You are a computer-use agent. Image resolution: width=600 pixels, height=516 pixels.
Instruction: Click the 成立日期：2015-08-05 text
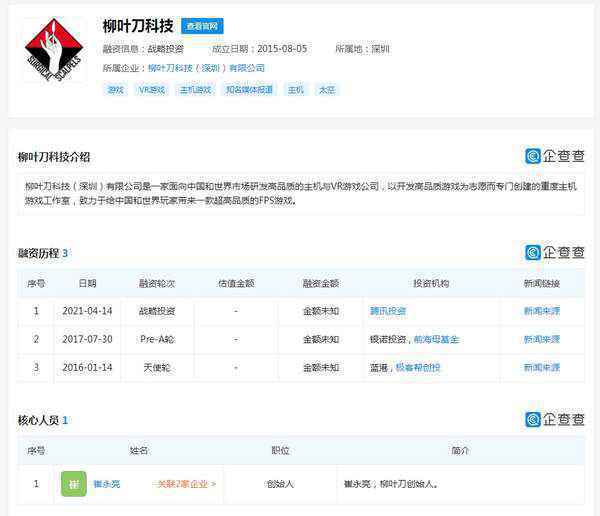tap(259, 49)
